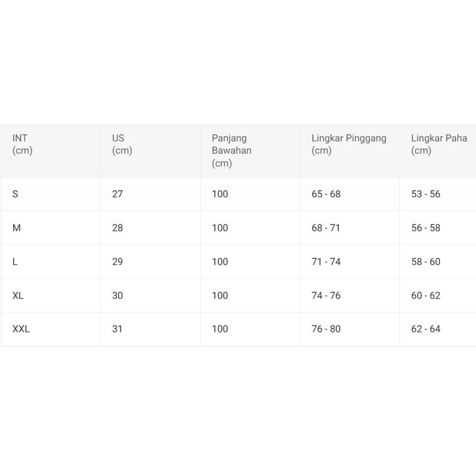Click the XXL size row label
The height and width of the screenshot is (476, 476).
21,329
